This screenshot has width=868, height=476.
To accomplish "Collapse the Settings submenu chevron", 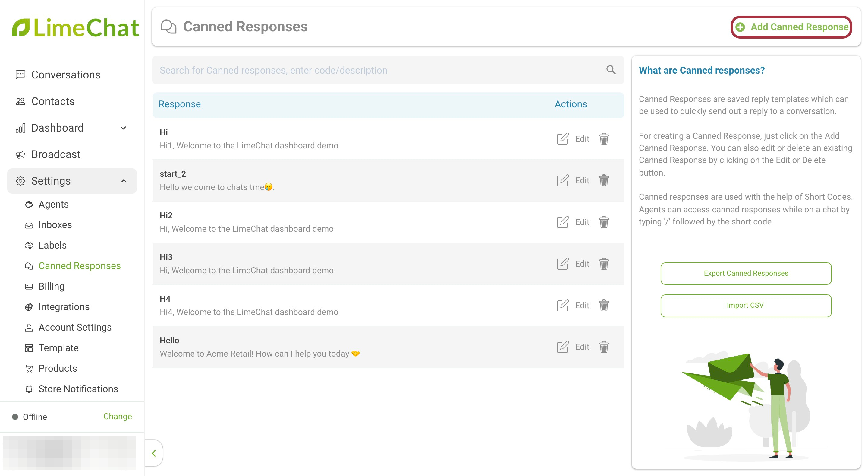I will click(x=124, y=181).
